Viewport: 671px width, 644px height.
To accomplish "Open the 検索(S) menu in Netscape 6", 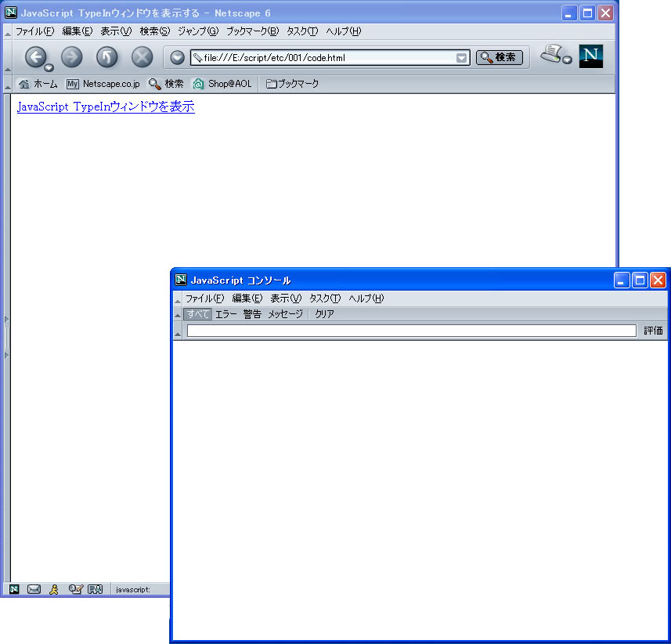I will point(155,31).
